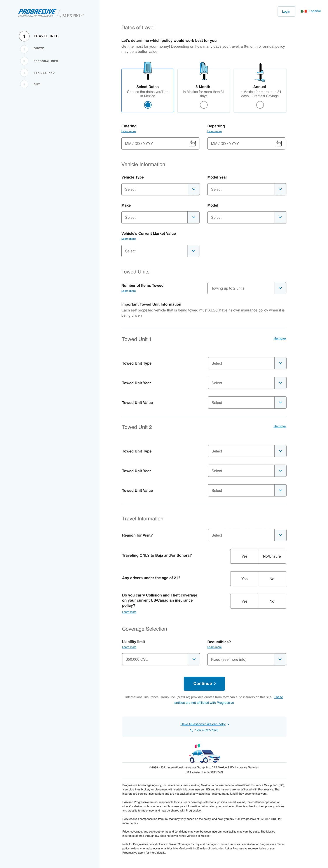This screenshot has width=328, height=868.
Task: Click the Continue button
Action: click(204, 683)
